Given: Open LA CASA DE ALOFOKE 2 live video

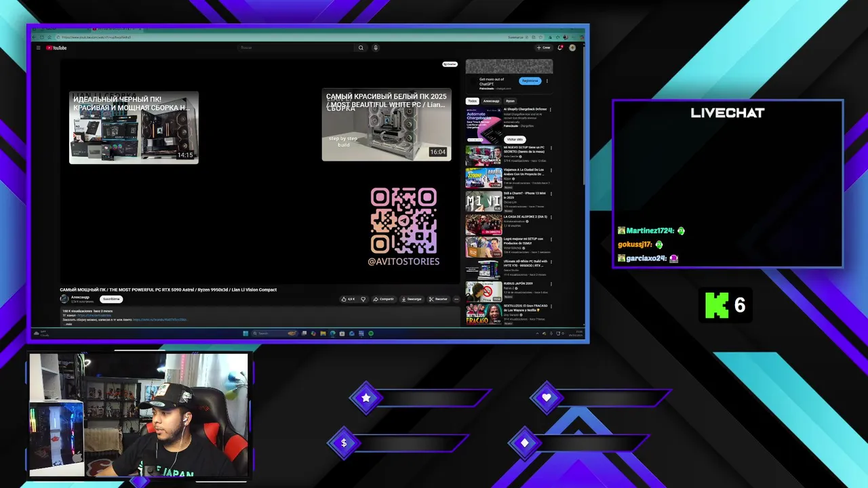Looking at the screenshot, I should click(x=484, y=224).
